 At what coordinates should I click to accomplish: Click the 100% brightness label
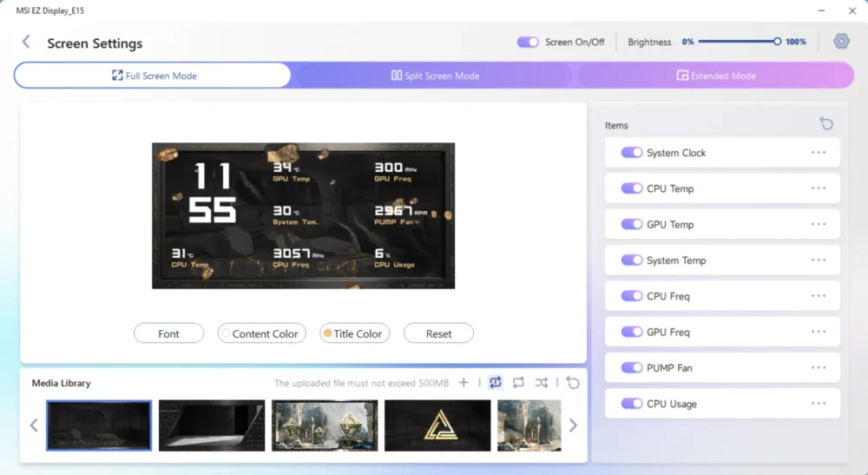(x=795, y=42)
